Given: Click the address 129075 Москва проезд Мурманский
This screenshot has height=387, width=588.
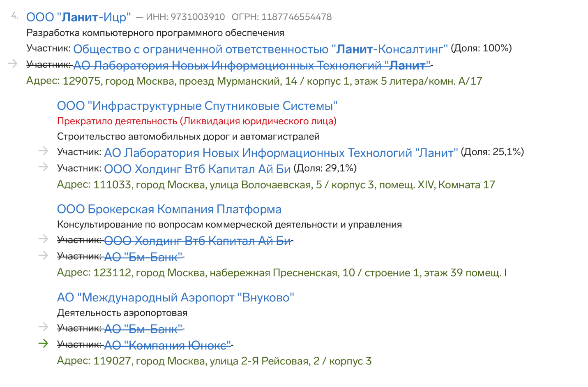Looking at the screenshot, I should point(254,81).
